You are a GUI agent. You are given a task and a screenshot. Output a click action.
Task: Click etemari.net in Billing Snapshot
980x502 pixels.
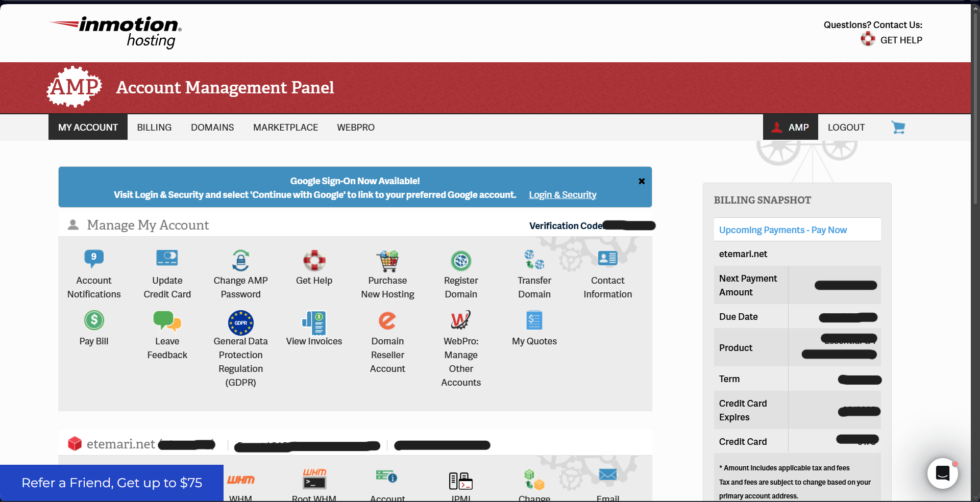[x=743, y=254]
